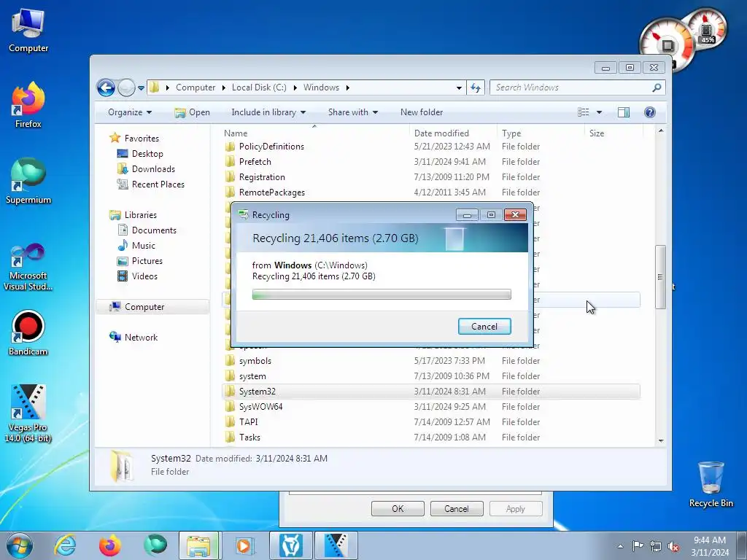The width and height of the screenshot is (747, 560).
Task: Switch to Windows Explorer taskbar button
Action: (198, 545)
